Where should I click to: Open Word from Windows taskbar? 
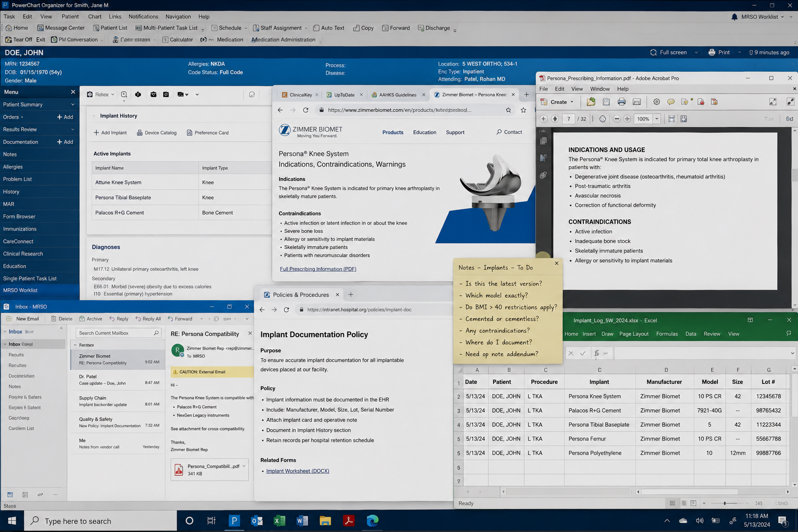pyautogui.click(x=302, y=521)
